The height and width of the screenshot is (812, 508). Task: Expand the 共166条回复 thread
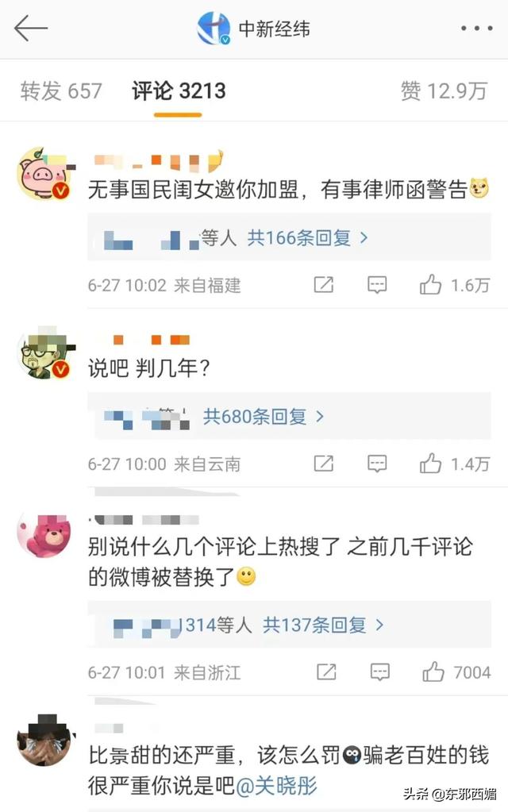click(x=308, y=237)
